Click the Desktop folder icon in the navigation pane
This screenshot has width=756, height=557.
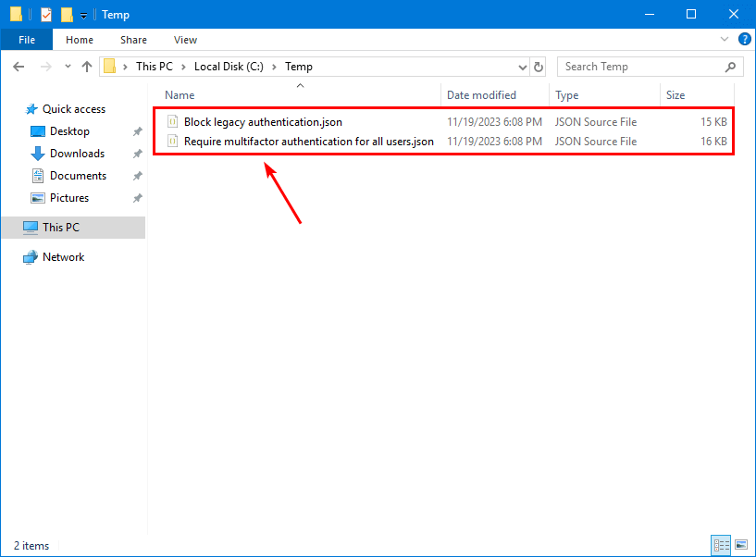38,131
